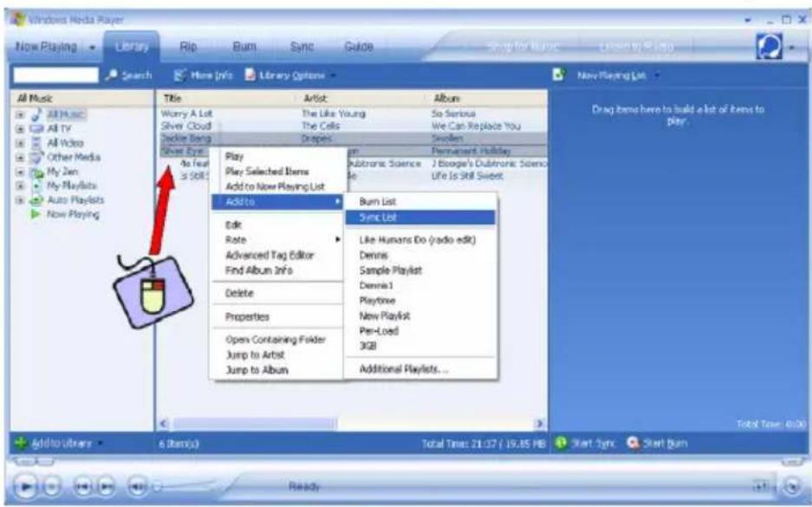Screen dimensions: 812x507
Task: Switch to the Library tab
Action: [132, 47]
